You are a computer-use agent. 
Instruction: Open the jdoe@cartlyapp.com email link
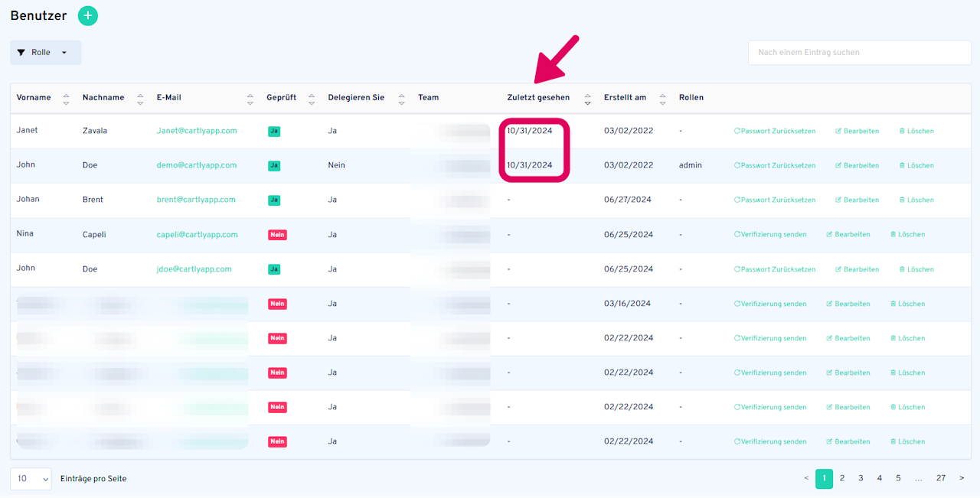(x=194, y=269)
